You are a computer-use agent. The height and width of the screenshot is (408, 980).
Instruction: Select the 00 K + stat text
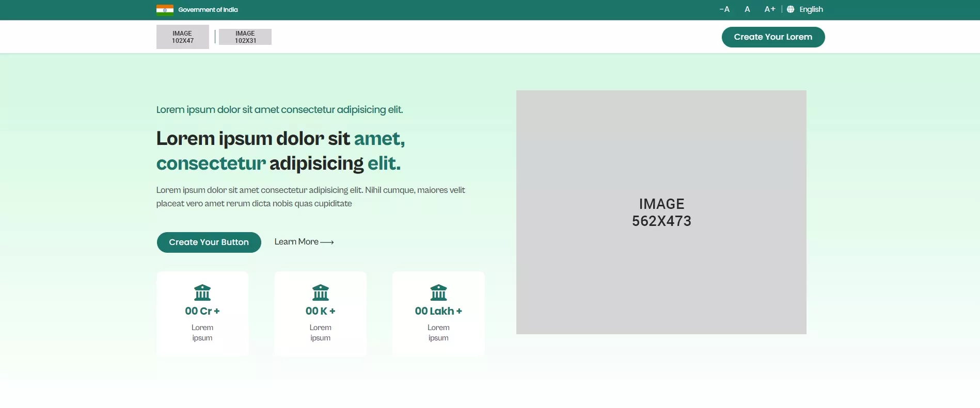point(321,311)
